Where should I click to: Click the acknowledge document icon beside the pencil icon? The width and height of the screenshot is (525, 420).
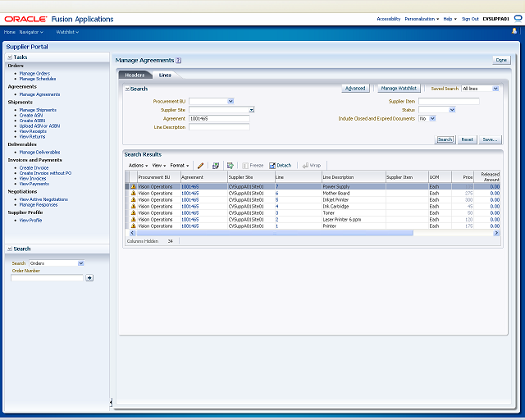[x=216, y=166]
